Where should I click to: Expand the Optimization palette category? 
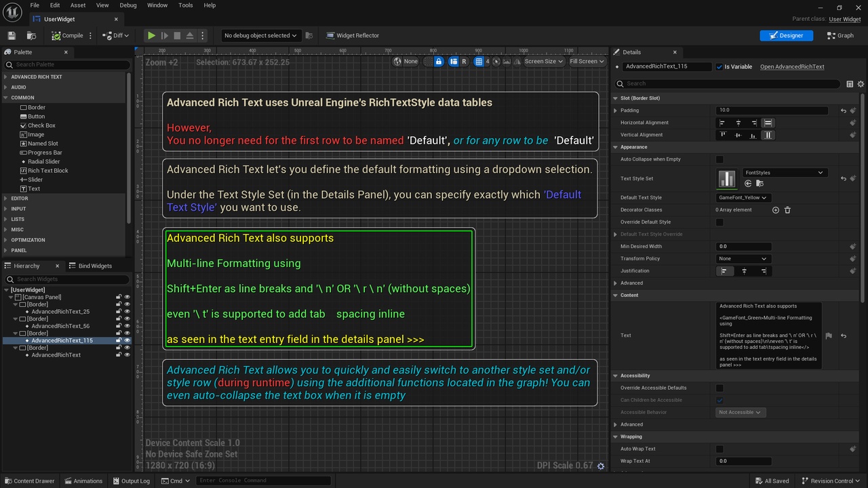tap(6, 240)
